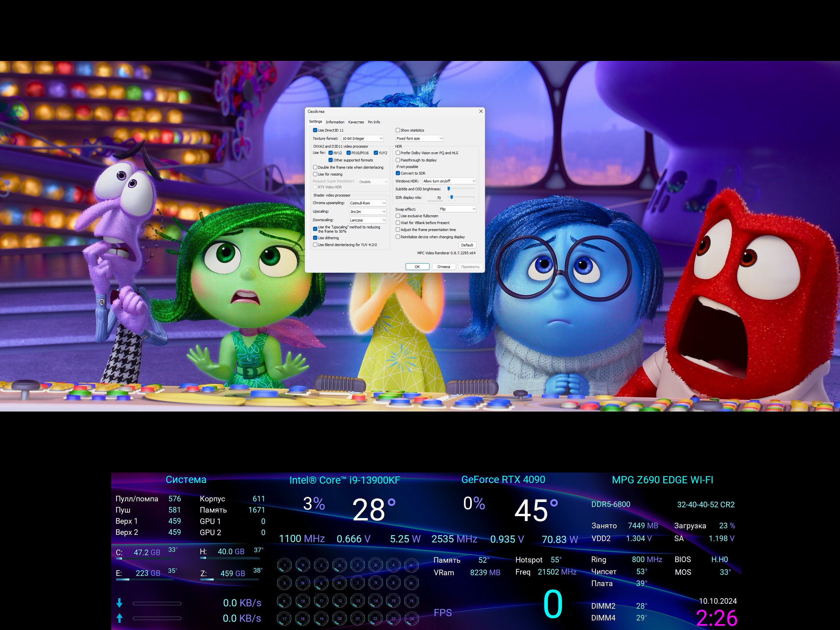Expand the Chroma upsampling Catmull-Rom dropdown
840x630 pixels.
(x=367, y=203)
